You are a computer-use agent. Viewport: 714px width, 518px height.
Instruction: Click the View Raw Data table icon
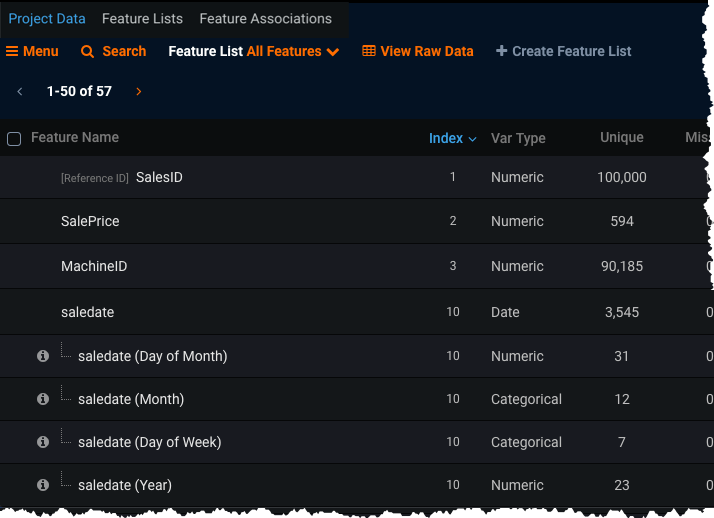pos(369,51)
